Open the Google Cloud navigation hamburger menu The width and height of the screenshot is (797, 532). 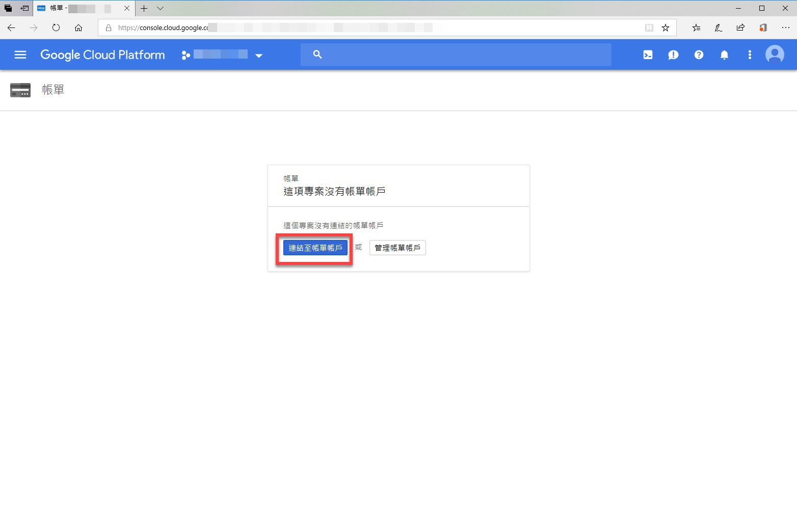(x=20, y=55)
